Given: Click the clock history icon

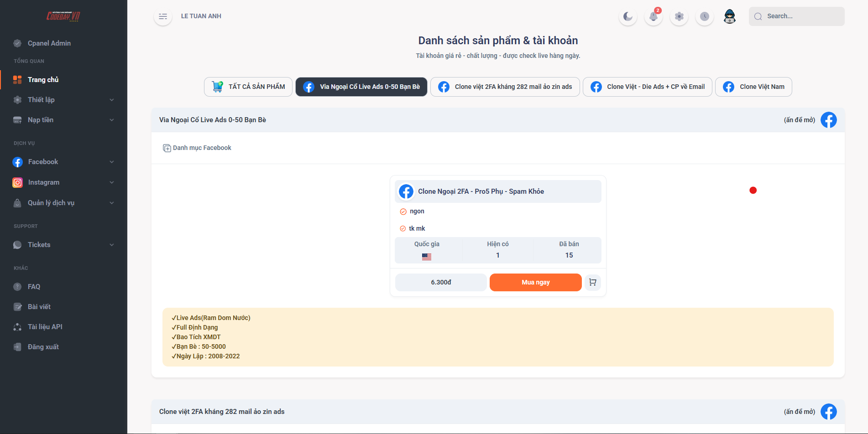Looking at the screenshot, I should click(705, 16).
